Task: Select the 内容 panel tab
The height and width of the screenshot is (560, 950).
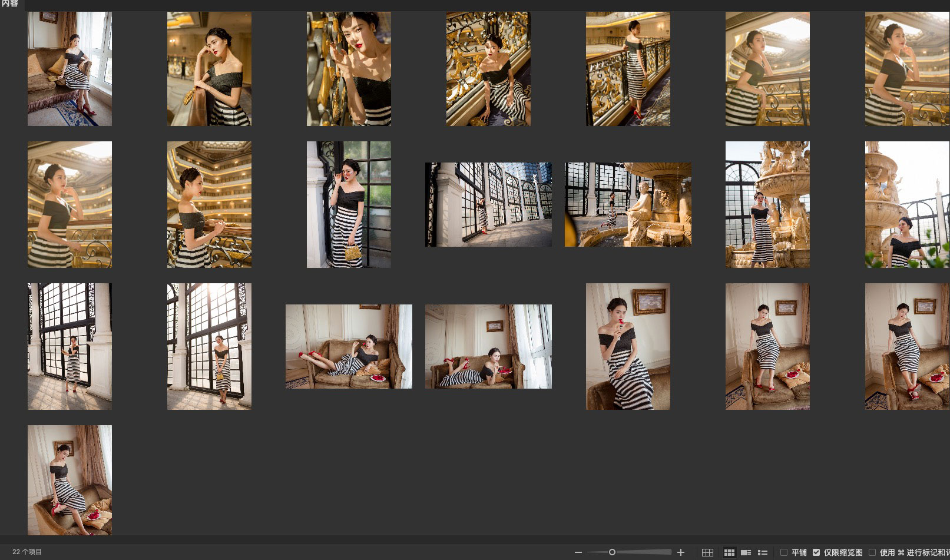Action: point(10,4)
